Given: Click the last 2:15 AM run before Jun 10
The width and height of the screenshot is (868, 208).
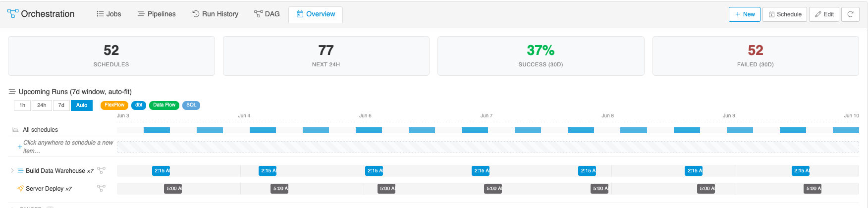Looking at the screenshot, I should pyautogui.click(x=801, y=171).
